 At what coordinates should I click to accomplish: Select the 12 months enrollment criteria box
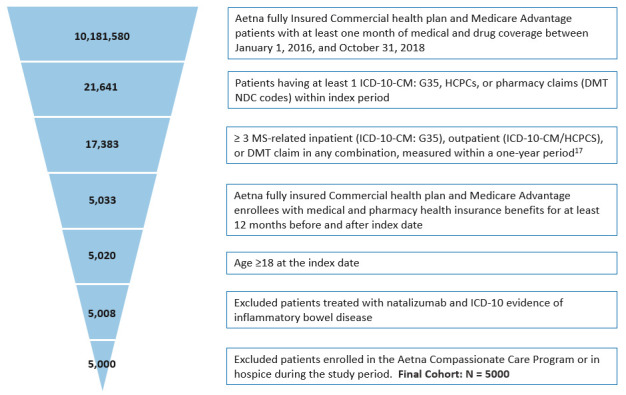click(x=422, y=210)
